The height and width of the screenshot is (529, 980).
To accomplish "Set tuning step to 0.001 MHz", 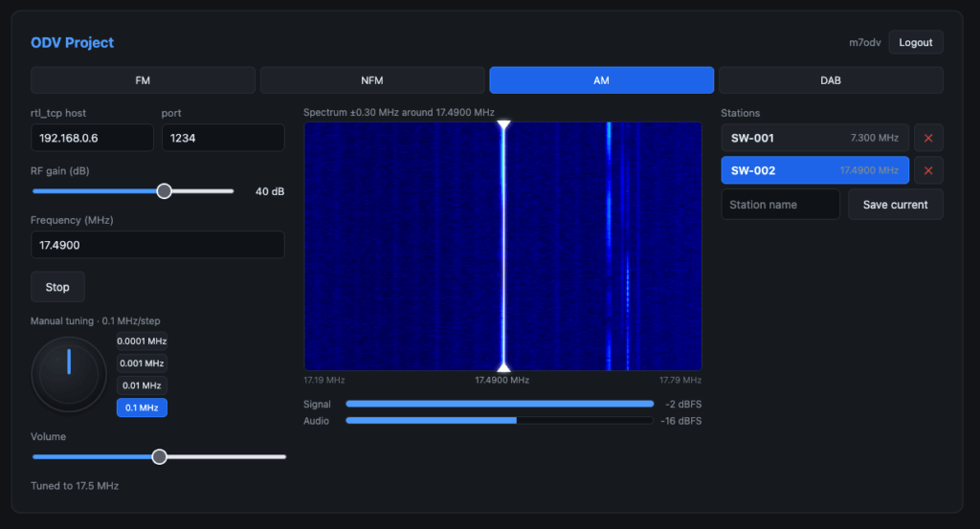I will tap(142, 363).
